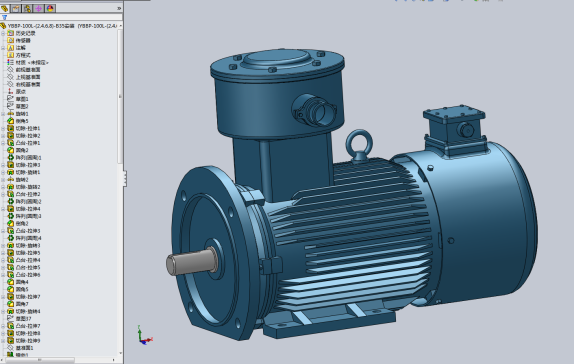Open the ConfigurationManager tab

[x=27, y=8]
